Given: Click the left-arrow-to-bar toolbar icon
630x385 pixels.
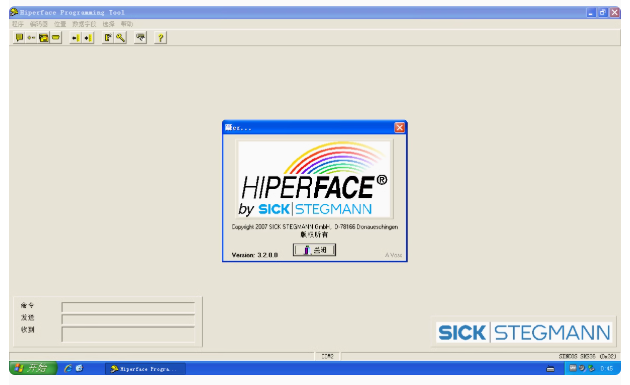Looking at the screenshot, I should [x=75, y=38].
